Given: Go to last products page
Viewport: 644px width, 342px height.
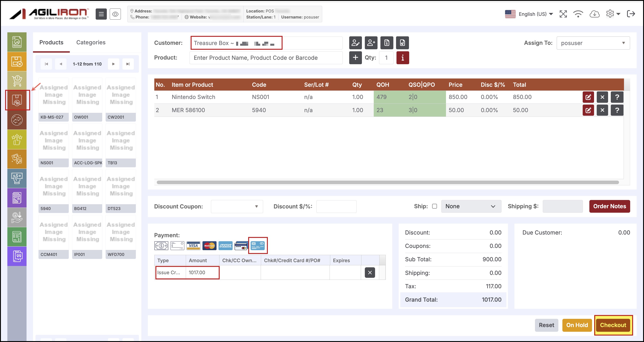Looking at the screenshot, I should click(x=128, y=64).
